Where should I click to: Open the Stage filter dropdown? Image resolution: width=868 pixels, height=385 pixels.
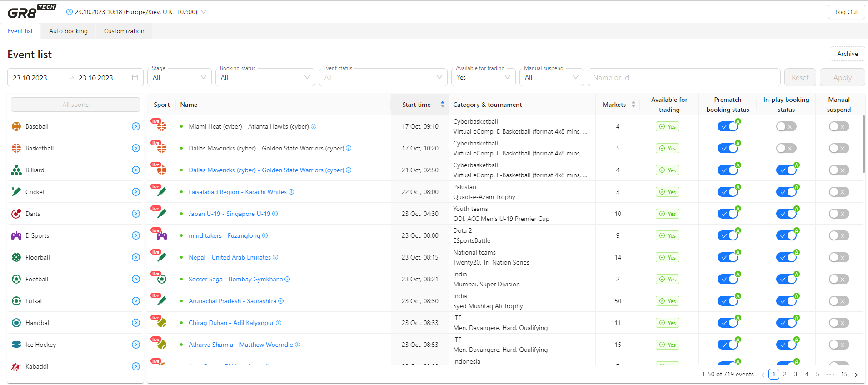180,77
